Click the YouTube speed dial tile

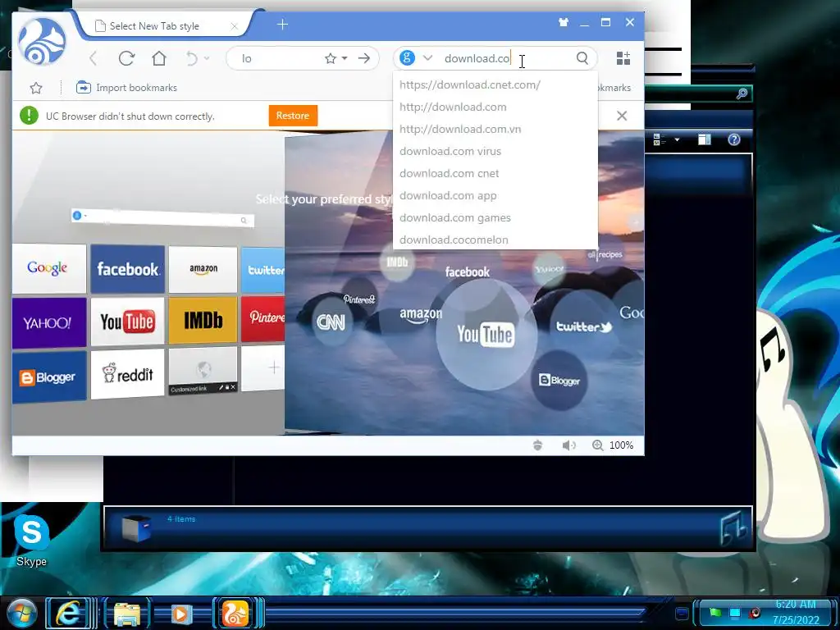[x=127, y=322]
